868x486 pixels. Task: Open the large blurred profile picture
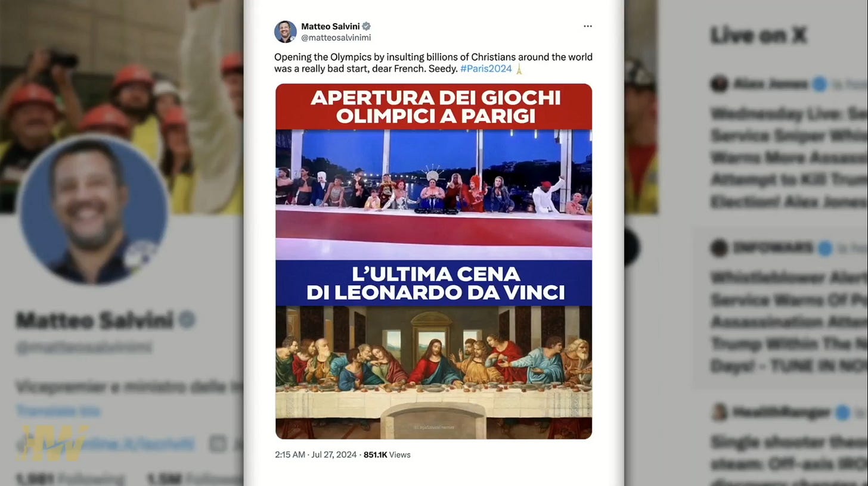[93, 210]
